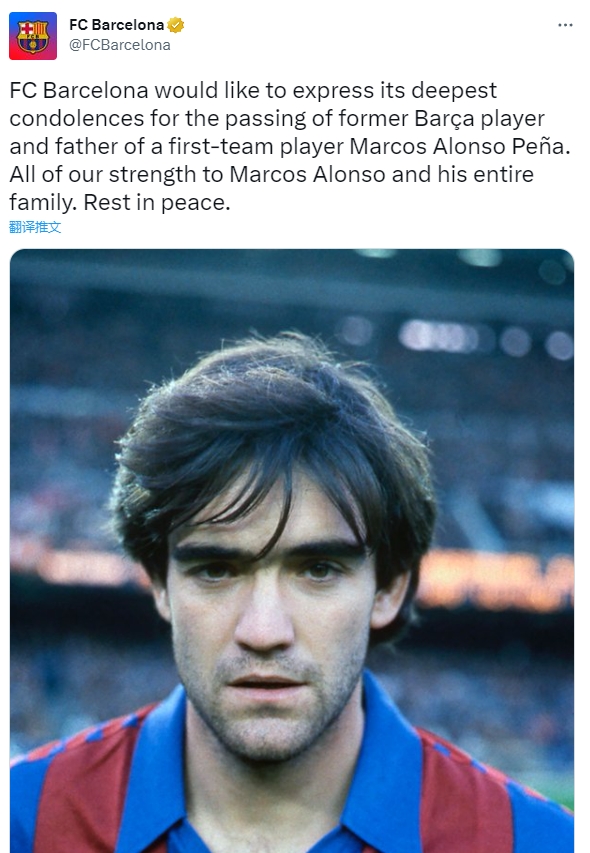Enlarge the vintage Barcelona jersey photo
This screenshot has width=590, height=853.
(292, 551)
